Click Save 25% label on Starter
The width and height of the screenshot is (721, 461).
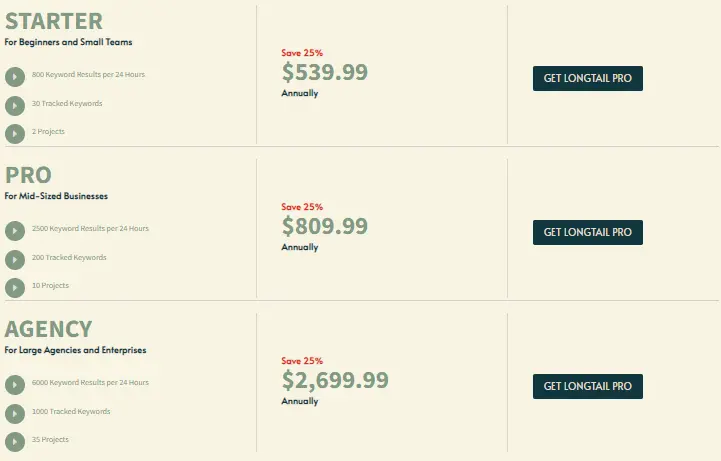point(302,53)
